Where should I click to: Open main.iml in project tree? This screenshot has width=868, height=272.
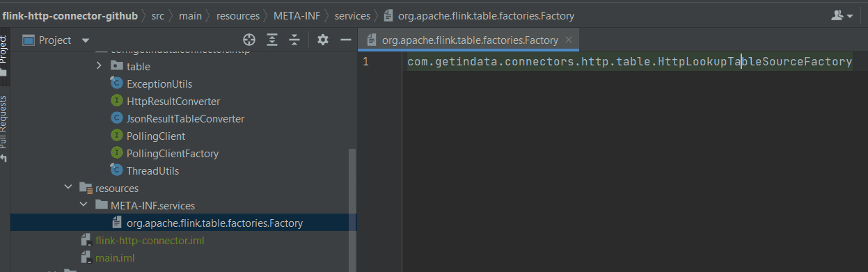pos(115,258)
